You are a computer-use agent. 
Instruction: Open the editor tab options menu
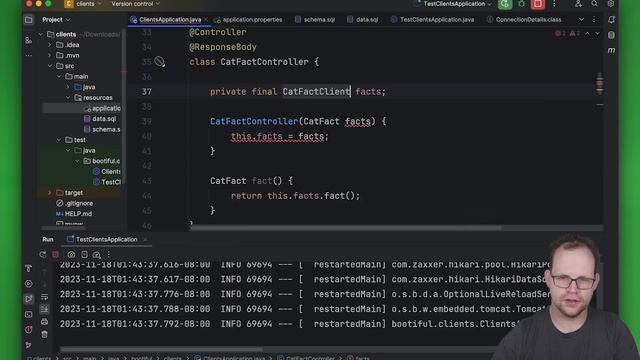click(x=594, y=20)
